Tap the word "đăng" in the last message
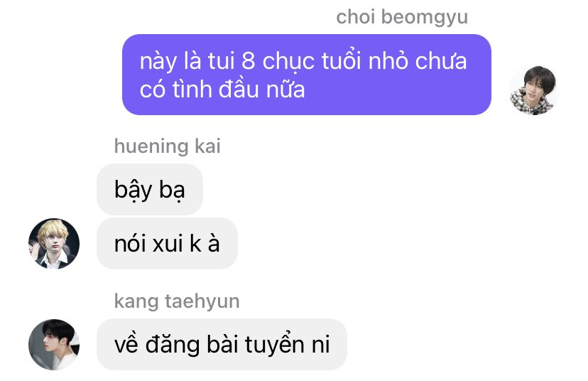This screenshot has height=381, width=588. coord(172,345)
